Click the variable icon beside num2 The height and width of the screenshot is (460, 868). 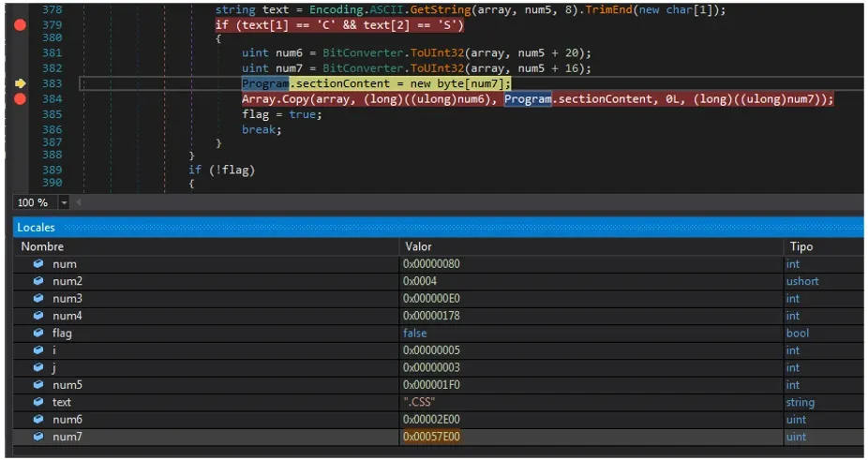pyautogui.click(x=38, y=281)
